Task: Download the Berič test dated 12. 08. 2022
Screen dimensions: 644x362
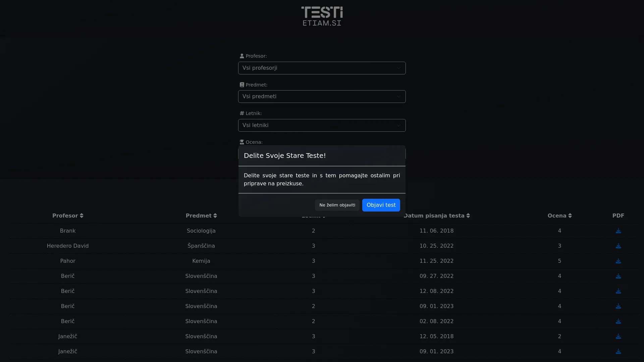Action: coord(618,291)
